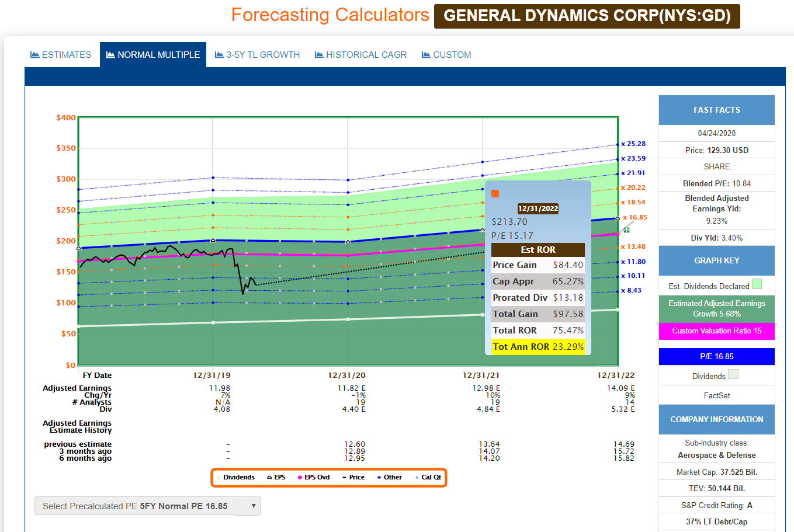Open the Custom tab
Image resolution: width=794 pixels, height=532 pixels.
[x=446, y=55]
